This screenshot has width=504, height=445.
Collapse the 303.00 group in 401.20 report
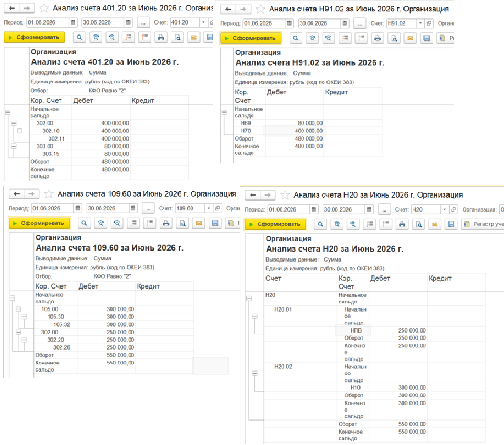pyautogui.click(x=13, y=146)
